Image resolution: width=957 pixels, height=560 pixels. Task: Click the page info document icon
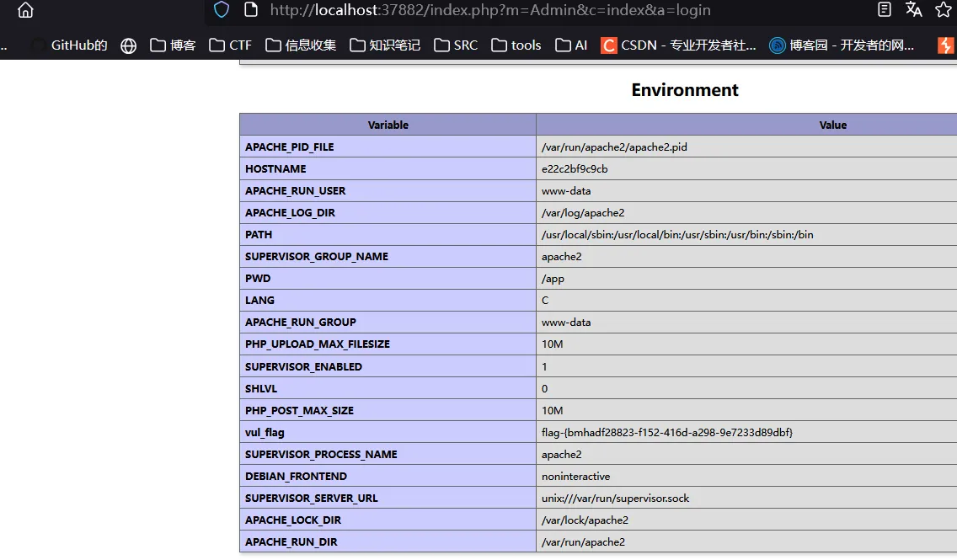click(x=251, y=10)
